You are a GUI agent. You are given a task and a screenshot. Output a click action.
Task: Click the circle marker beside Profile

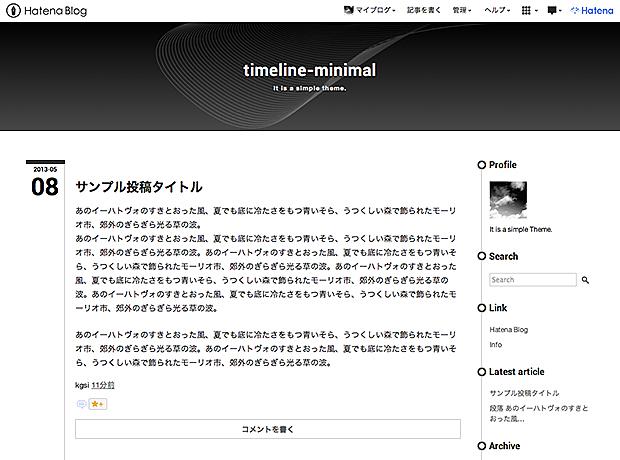[x=482, y=165]
